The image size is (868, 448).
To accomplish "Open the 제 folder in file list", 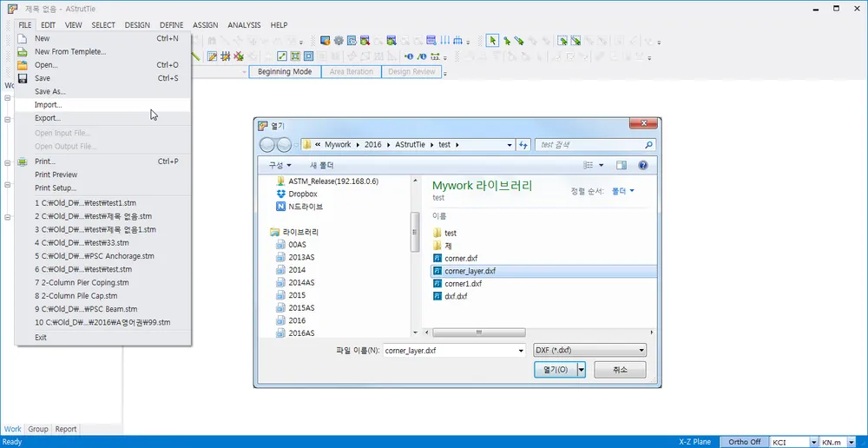I will [448, 246].
